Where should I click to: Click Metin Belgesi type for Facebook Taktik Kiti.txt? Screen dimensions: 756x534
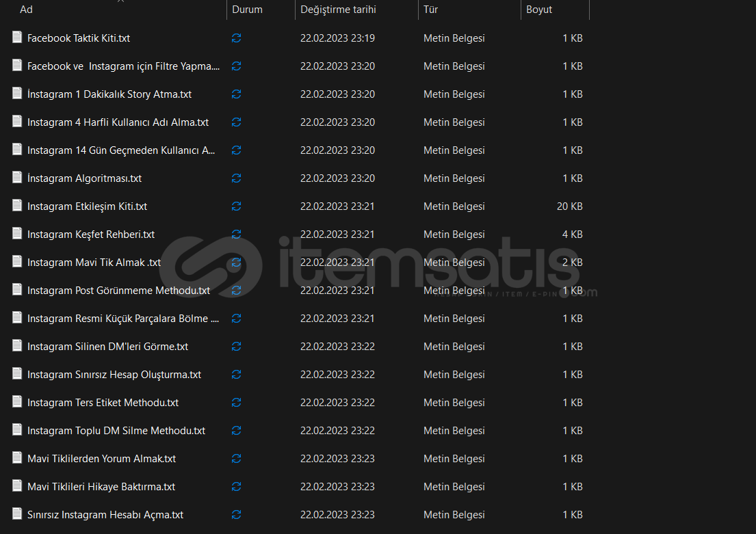454,38
